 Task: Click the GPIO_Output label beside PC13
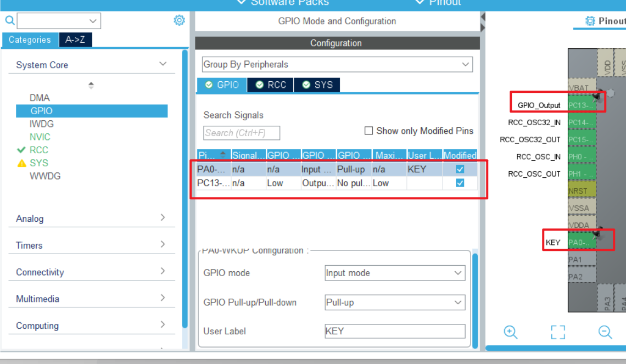(539, 105)
